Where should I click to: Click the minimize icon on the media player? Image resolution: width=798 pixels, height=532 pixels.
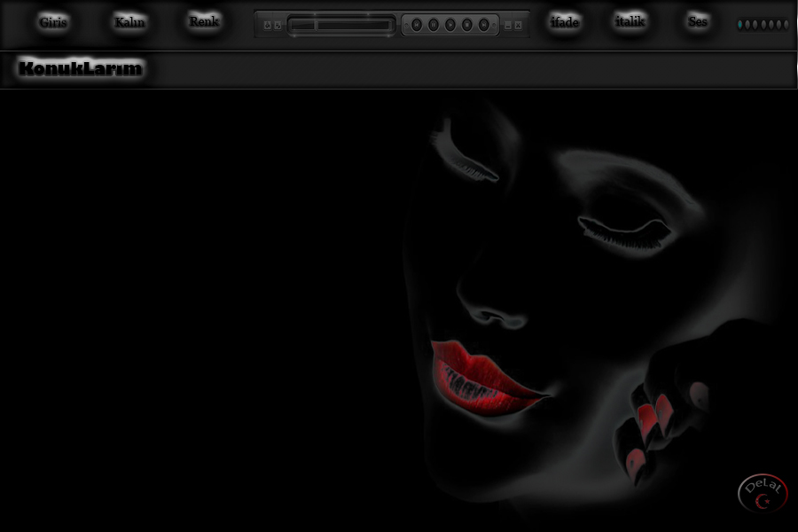coord(508,26)
